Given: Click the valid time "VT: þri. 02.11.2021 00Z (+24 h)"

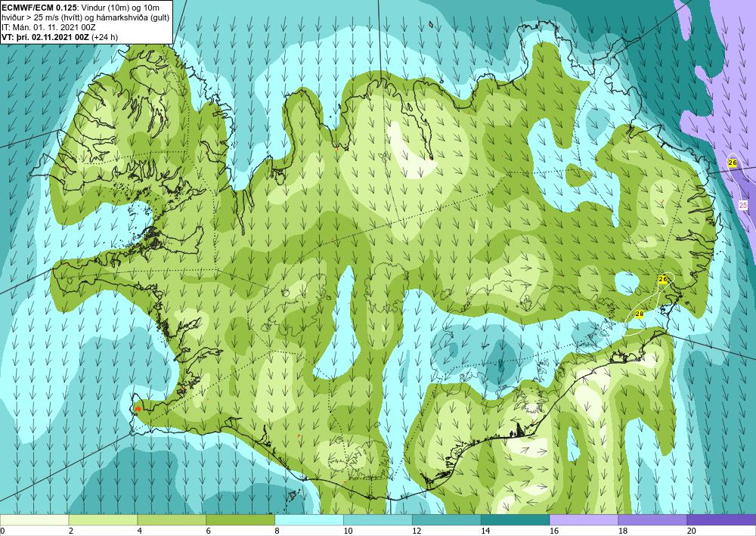Looking at the screenshot, I should click(x=60, y=36).
